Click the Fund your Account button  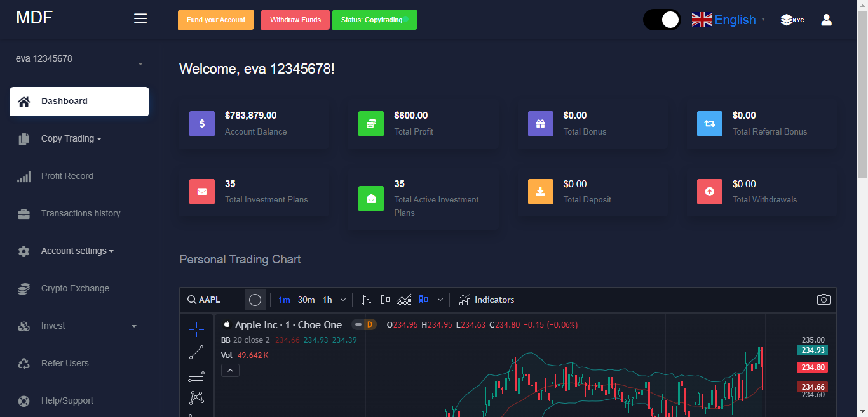tap(216, 20)
